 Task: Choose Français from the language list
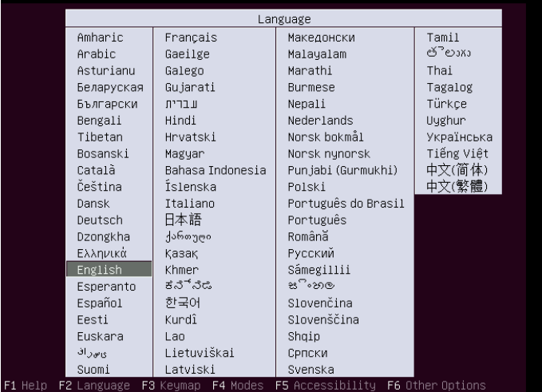(x=191, y=38)
